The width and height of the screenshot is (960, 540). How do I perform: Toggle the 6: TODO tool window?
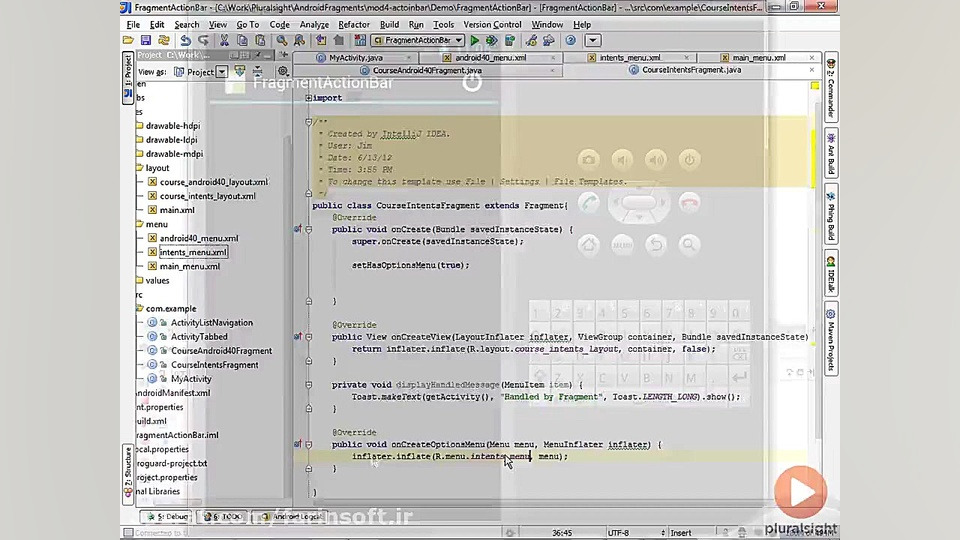pyautogui.click(x=223, y=517)
